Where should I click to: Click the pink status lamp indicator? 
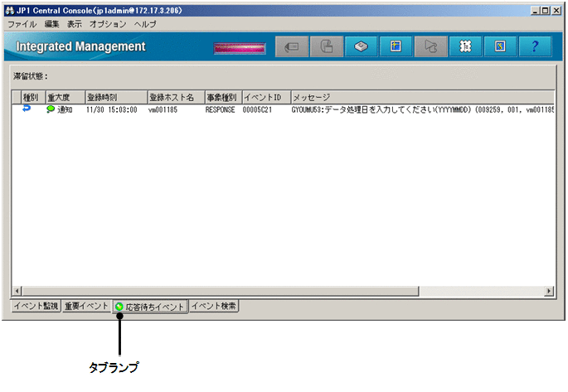(x=240, y=49)
